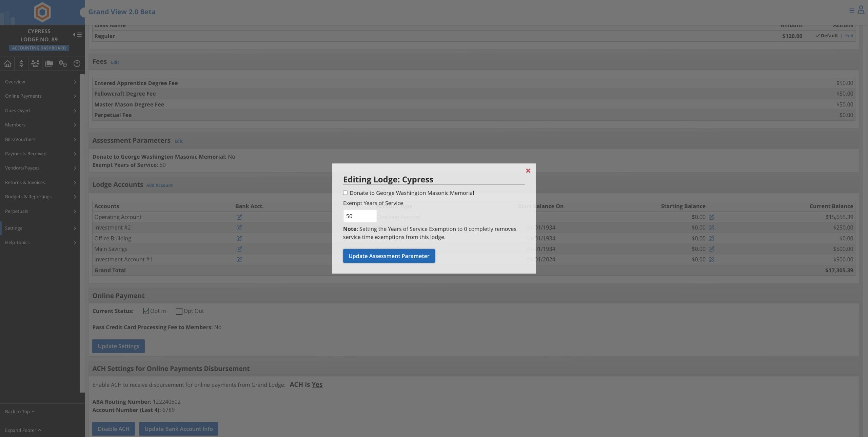Click the Disable ACH button

(114, 429)
